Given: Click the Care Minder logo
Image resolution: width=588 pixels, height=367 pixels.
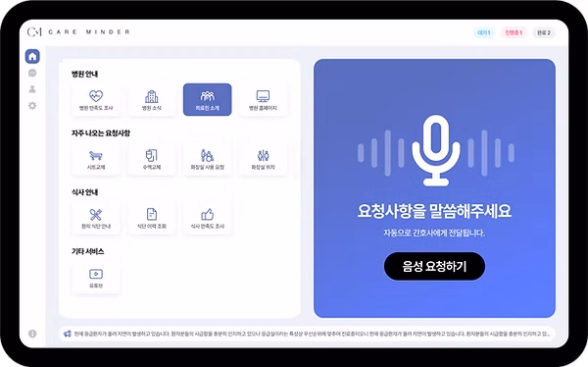Looking at the screenshot, I should coord(78,32).
